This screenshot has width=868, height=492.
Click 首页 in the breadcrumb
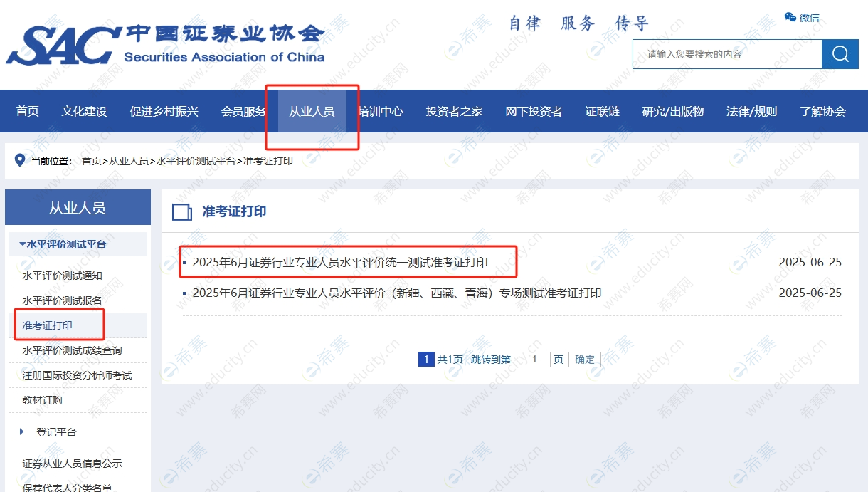tap(92, 161)
